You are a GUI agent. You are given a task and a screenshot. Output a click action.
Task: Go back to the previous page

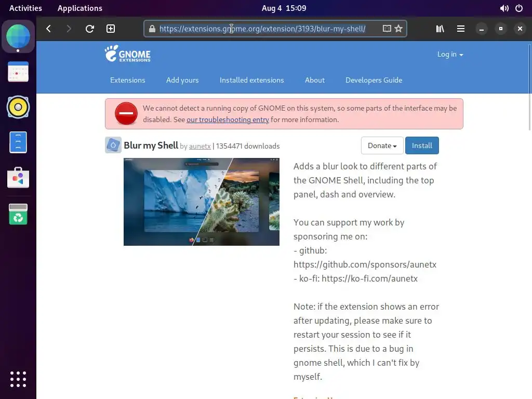[x=48, y=29]
